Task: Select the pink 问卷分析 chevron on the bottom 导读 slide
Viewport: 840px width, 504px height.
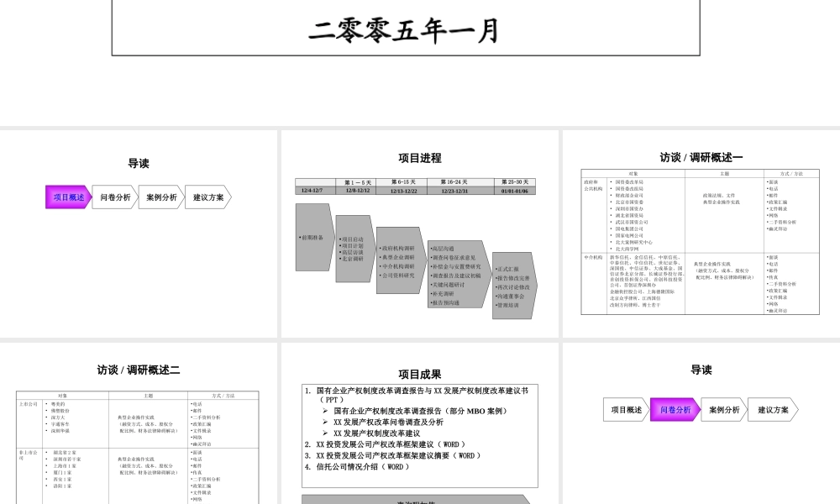Action: (674, 410)
